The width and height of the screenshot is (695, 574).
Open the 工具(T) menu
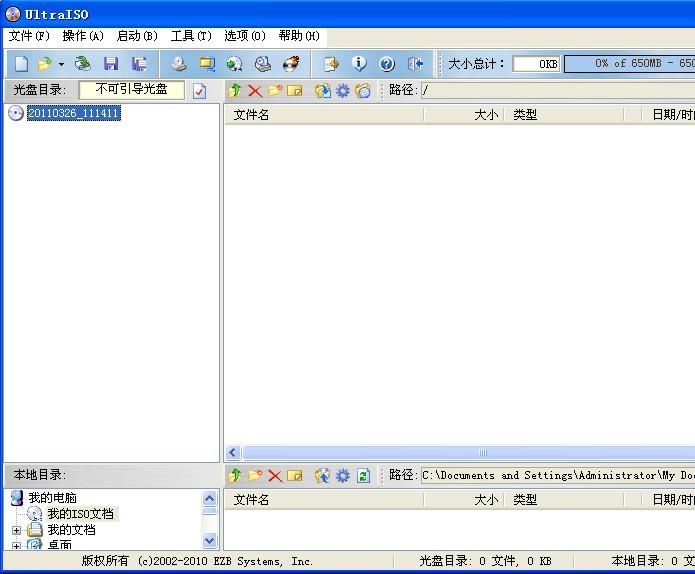click(191, 36)
